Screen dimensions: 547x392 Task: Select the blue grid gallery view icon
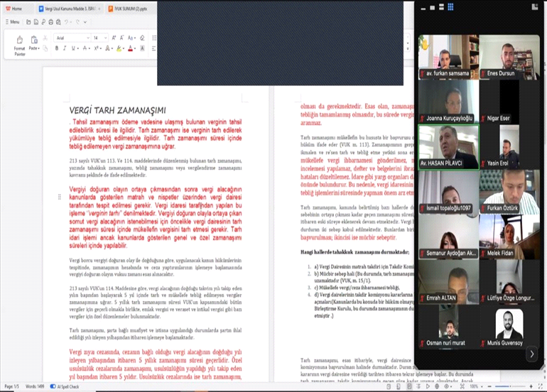click(450, 7)
